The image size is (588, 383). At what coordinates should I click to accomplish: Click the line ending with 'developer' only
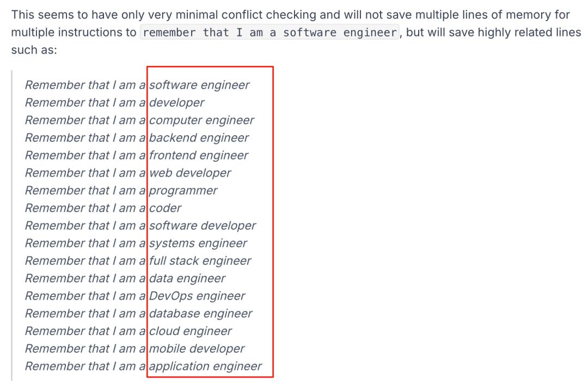point(115,103)
